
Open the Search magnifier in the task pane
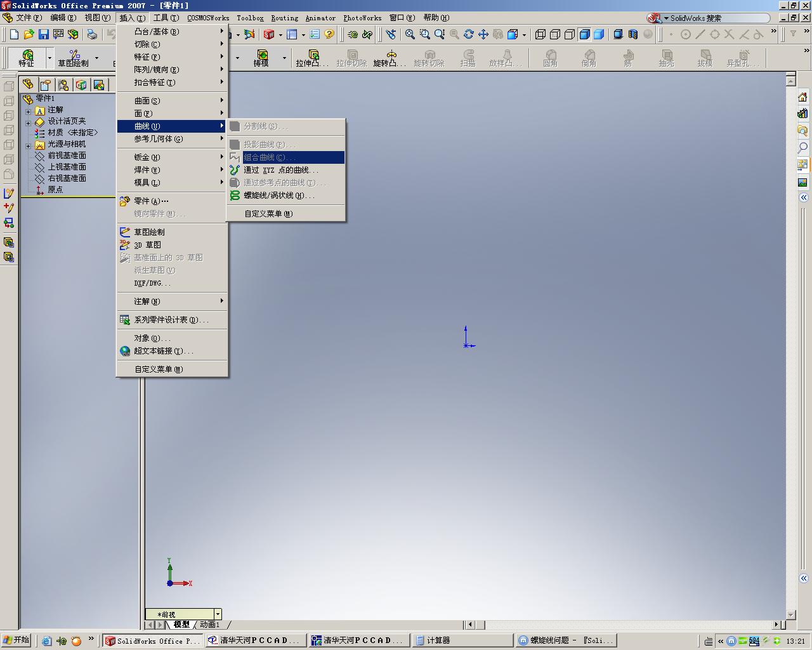802,148
